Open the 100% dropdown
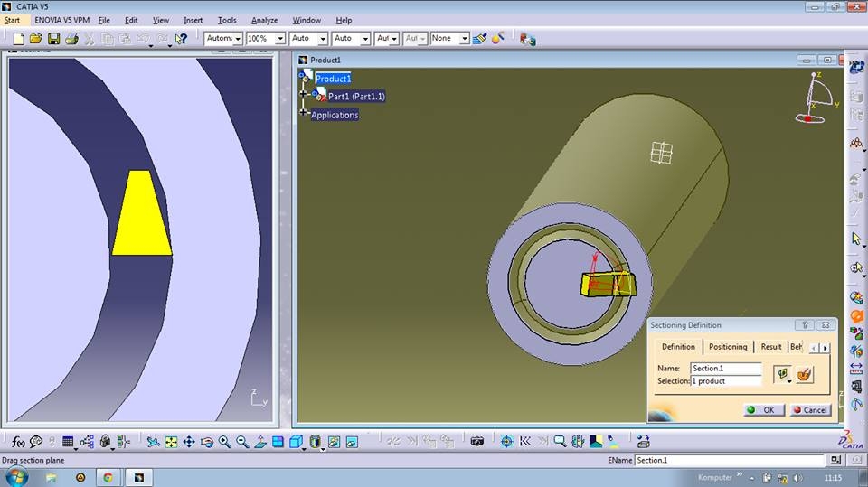868x487 pixels. point(280,39)
